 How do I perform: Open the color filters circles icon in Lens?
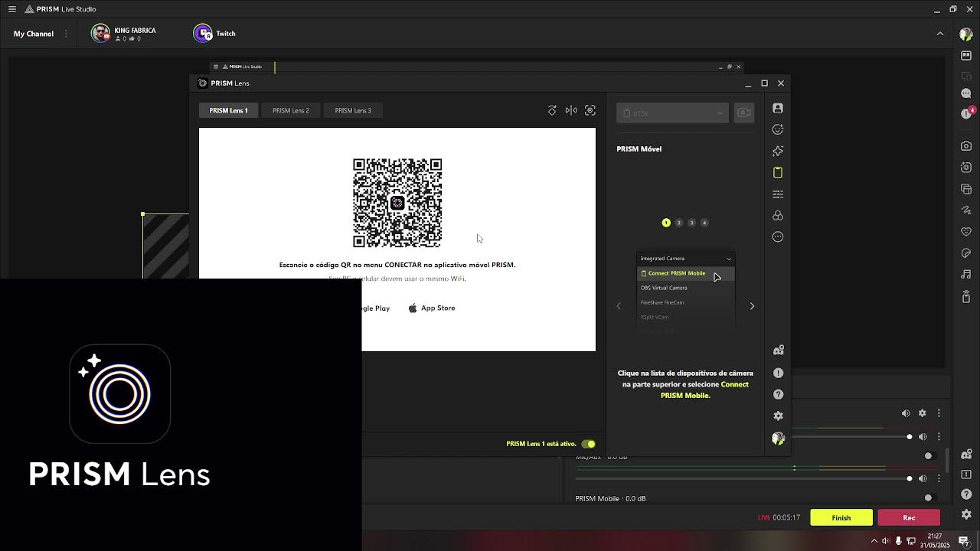pyautogui.click(x=778, y=215)
